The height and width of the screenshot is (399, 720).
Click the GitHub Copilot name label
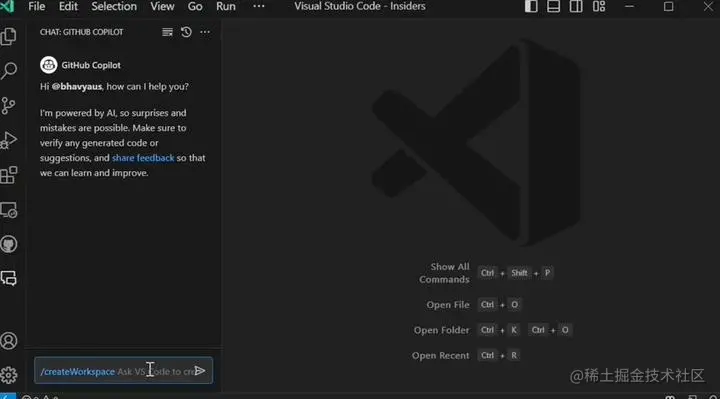[x=91, y=65]
